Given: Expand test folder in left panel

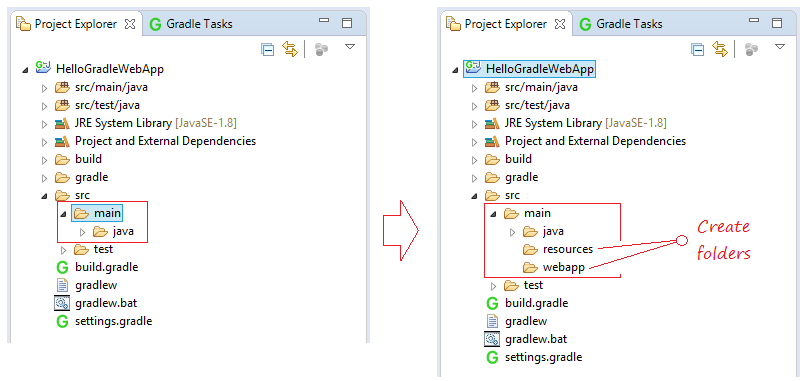Looking at the screenshot, I should click(64, 251).
